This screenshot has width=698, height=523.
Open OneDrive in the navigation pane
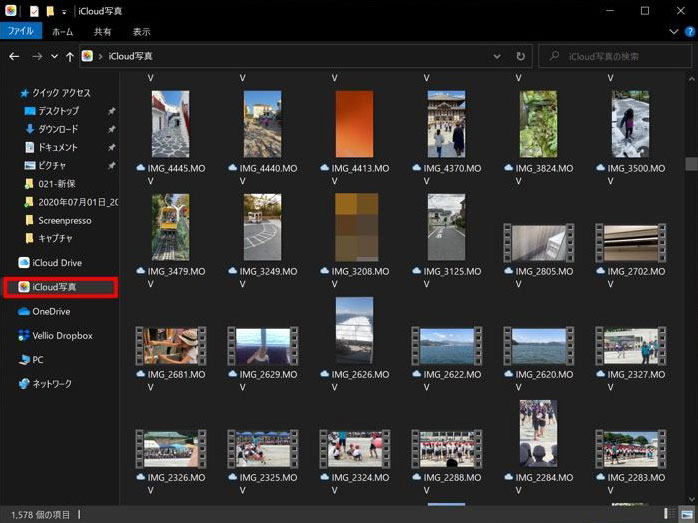(x=51, y=311)
